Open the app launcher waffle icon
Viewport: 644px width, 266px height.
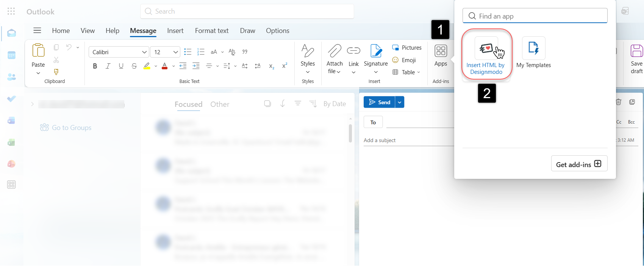coord(11,11)
